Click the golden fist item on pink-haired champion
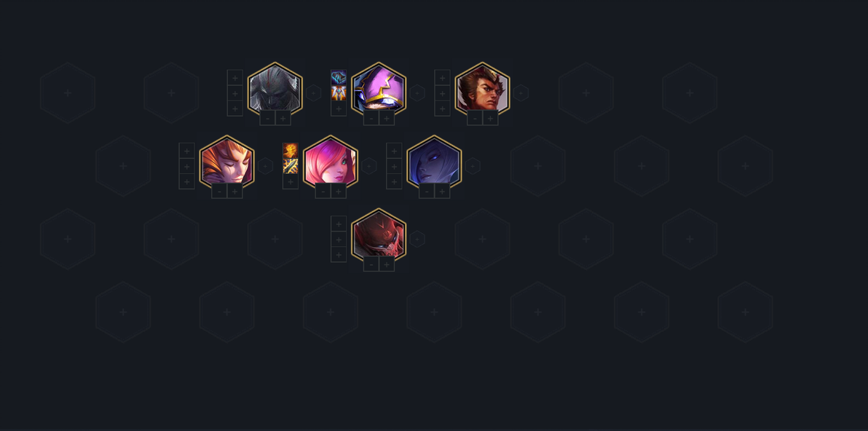The width and height of the screenshot is (868, 431). click(291, 151)
